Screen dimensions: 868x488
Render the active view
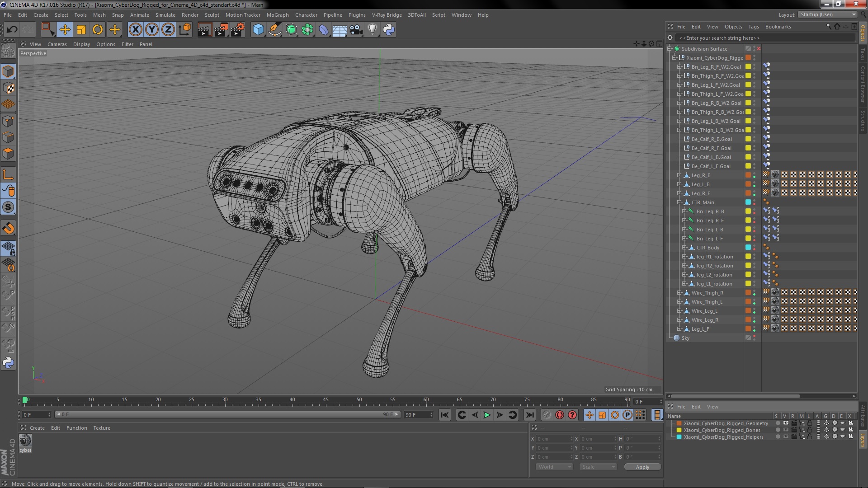[204, 30]
